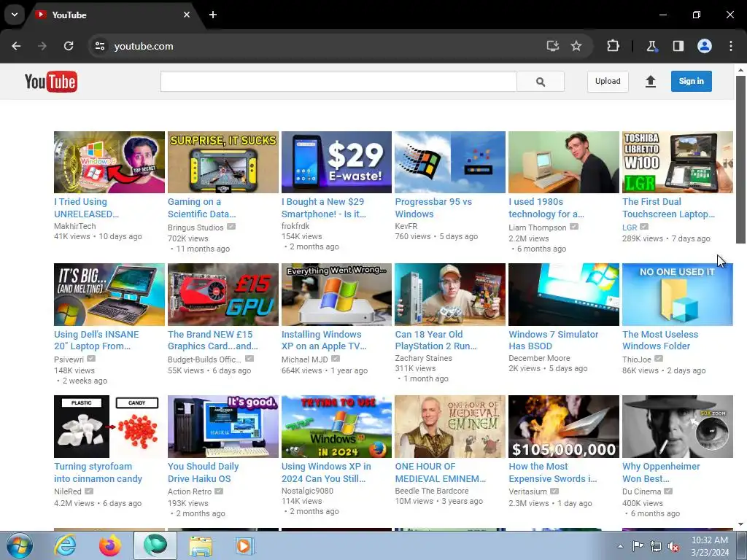The image size is (747, 560).
Task: Click the 'IT'S BIG (AND MELTING)' thumbnail
Action: pyautogui.click(x=109, y=295)
